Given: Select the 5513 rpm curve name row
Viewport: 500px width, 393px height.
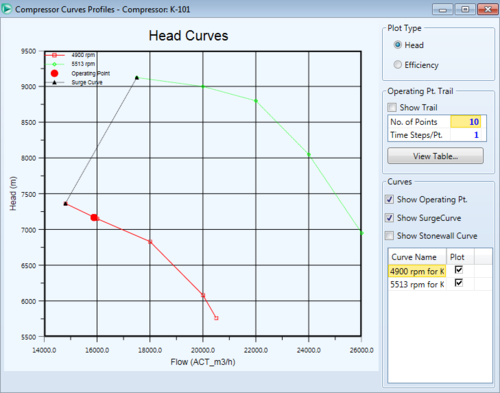Looking at the screenshot, I should [417, 284].
